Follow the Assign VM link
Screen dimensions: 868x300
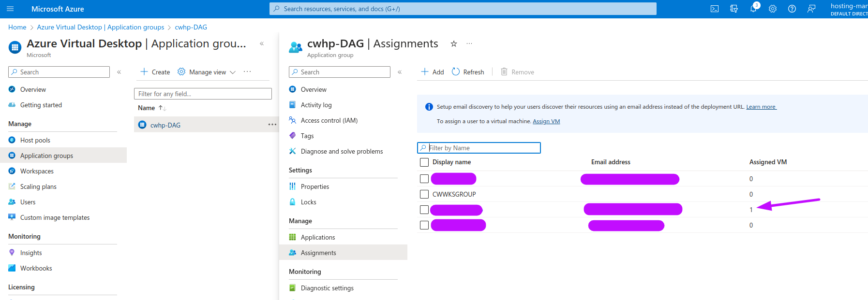point(546,121)
